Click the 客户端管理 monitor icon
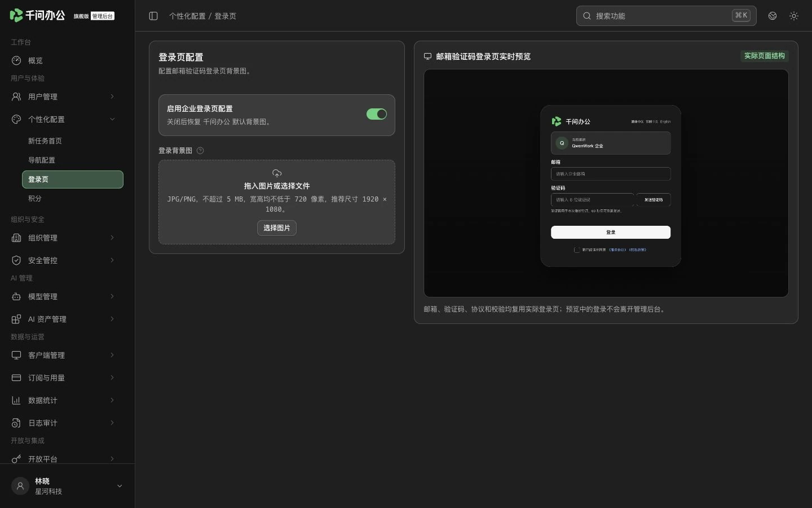Screen dimensions: 812x508 (x=16, y=355)
